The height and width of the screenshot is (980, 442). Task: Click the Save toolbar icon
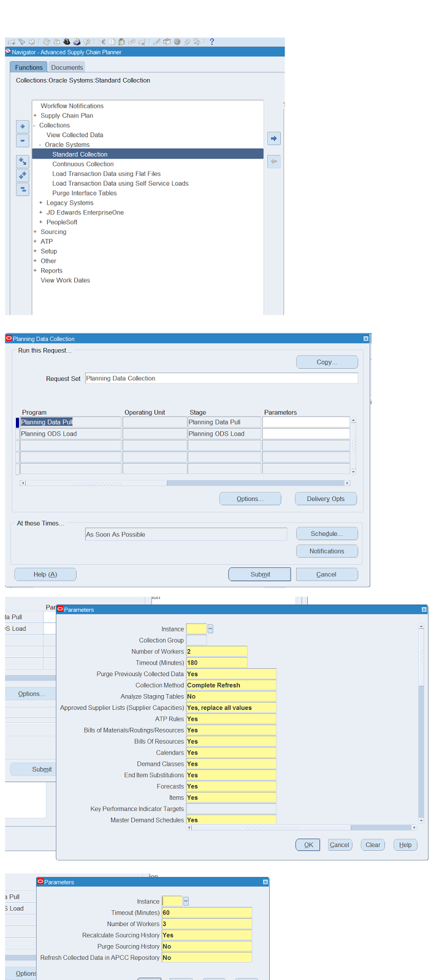coord(46,42)
